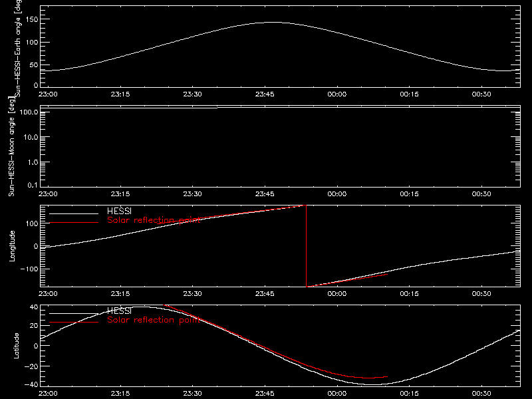
Task: Click 23:30 label under Moon angle plot
Action: pyautogui.click(x=192, y=194)
